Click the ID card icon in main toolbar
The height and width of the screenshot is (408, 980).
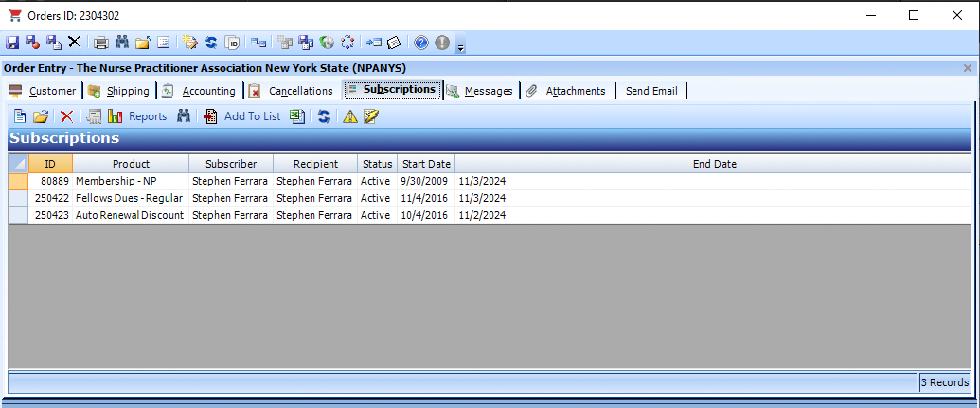tap(232, 43)
